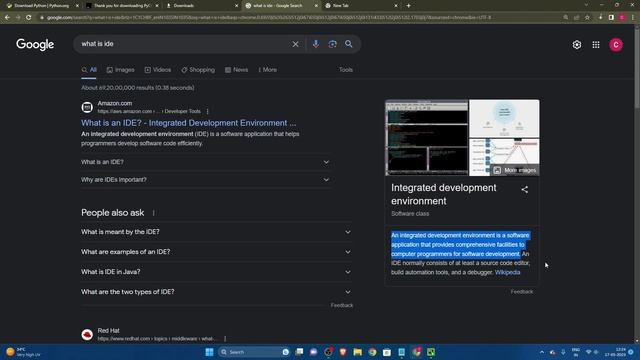This screenshot has width=640, height=360.
Task: Open the Google apps grid
Action: point(596,45)
